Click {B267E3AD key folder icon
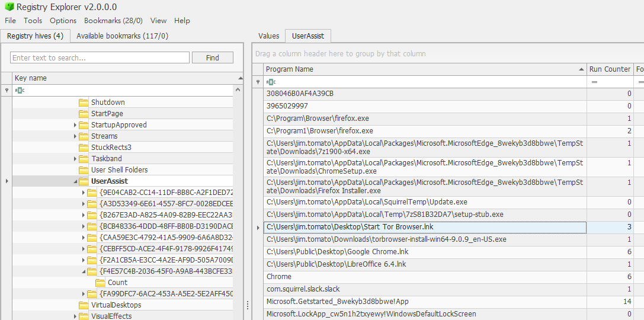Viewport: 644px width, 320px height. tap(92, 215)
